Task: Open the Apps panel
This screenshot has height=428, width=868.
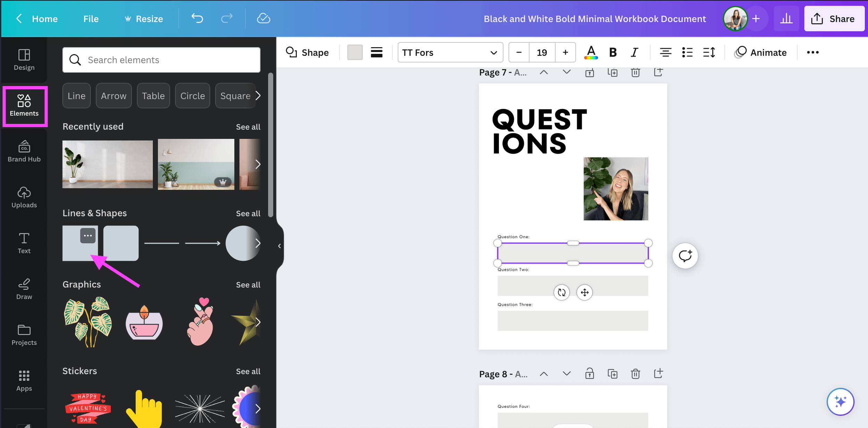Action: [24, 381]
